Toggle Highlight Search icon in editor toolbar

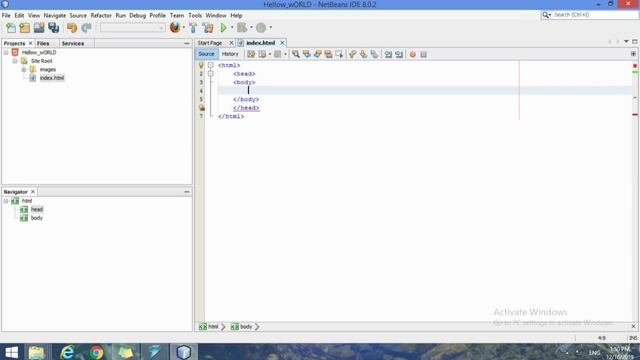pos(328,54)
